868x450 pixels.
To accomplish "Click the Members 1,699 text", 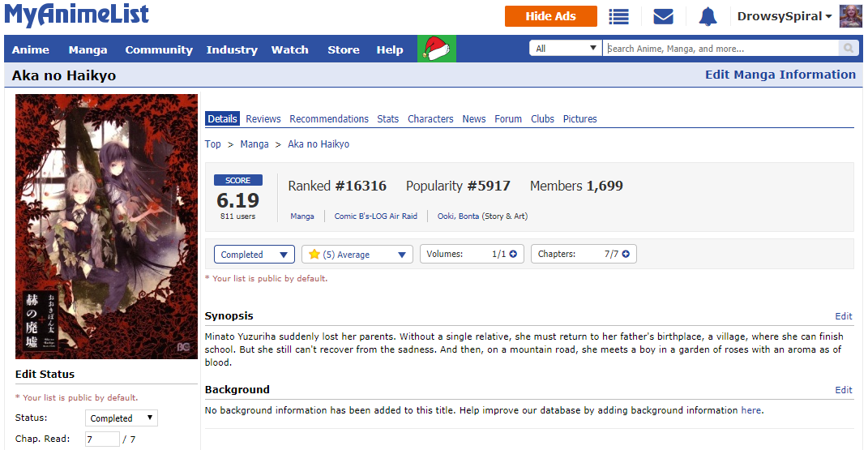I will [x=576, y=186].
